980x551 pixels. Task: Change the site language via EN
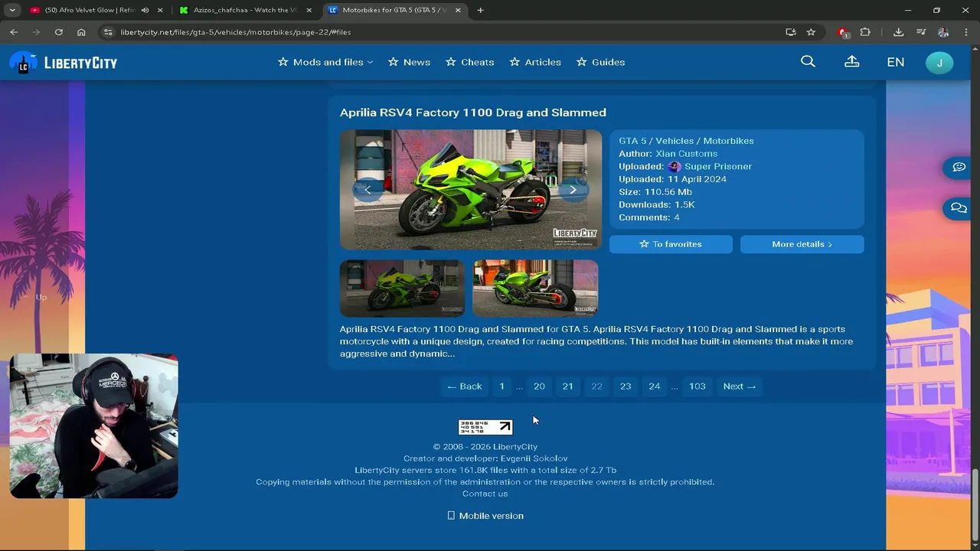[895, 62]
